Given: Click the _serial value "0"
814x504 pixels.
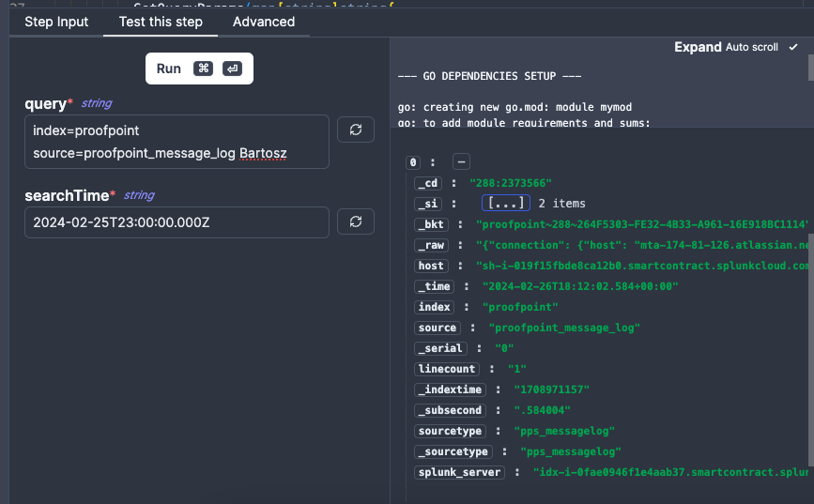Looking at the screenshot, I should 504,348.
